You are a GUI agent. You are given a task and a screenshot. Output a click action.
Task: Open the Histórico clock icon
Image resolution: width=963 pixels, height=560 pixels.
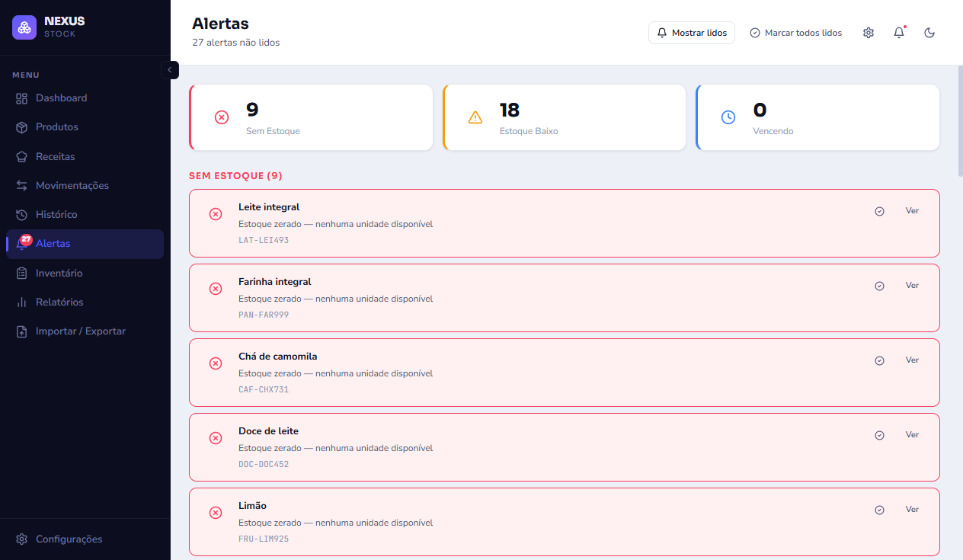click(21, 215)
